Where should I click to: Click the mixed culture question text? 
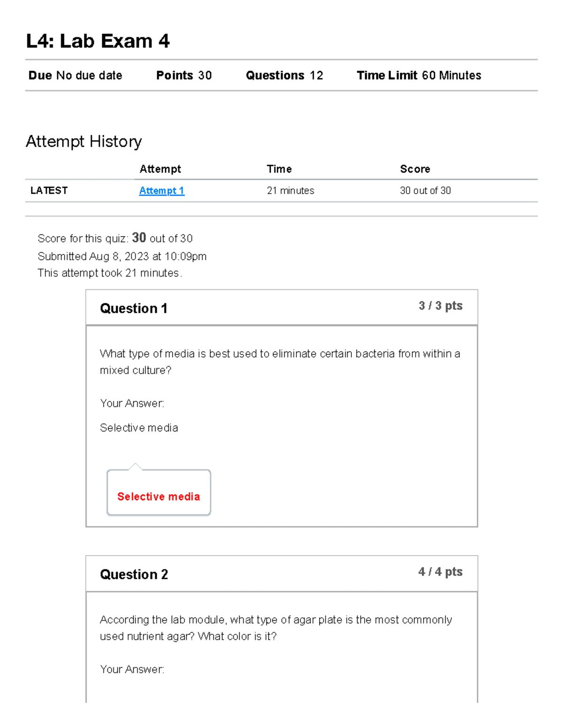[x=280, y=362]
